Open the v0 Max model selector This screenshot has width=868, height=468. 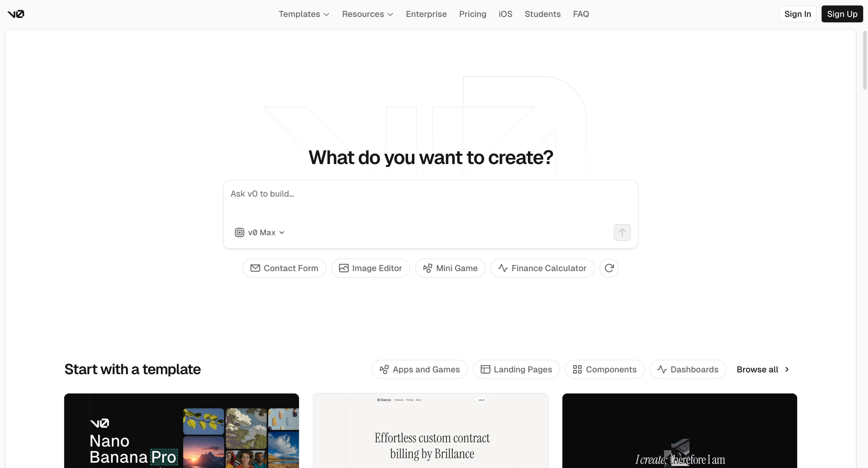click(260, 233)
